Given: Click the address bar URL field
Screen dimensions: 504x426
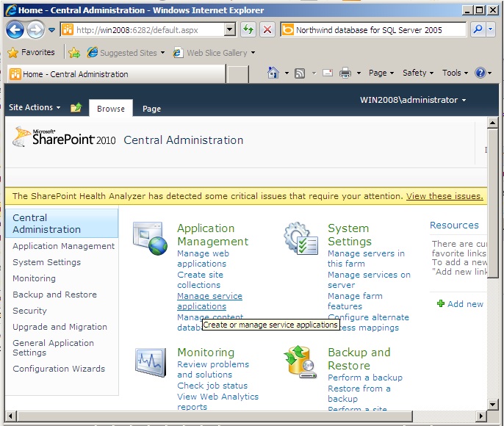Looking at the screenshot, I should pyautogui.click(x=143, y=30).
